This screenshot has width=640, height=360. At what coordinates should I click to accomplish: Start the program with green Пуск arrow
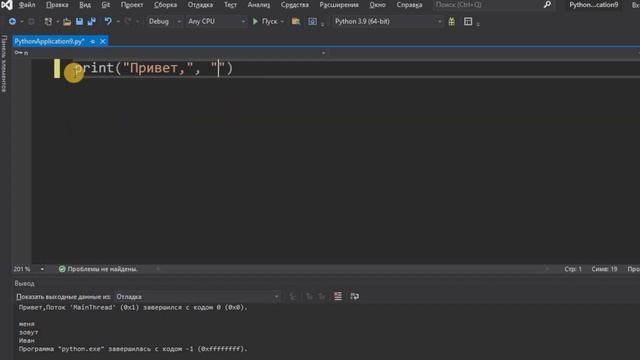(256, 21)
